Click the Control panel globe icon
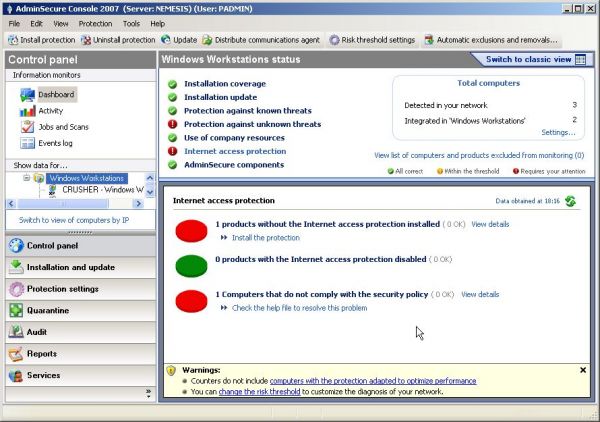 tap(16, 246)
